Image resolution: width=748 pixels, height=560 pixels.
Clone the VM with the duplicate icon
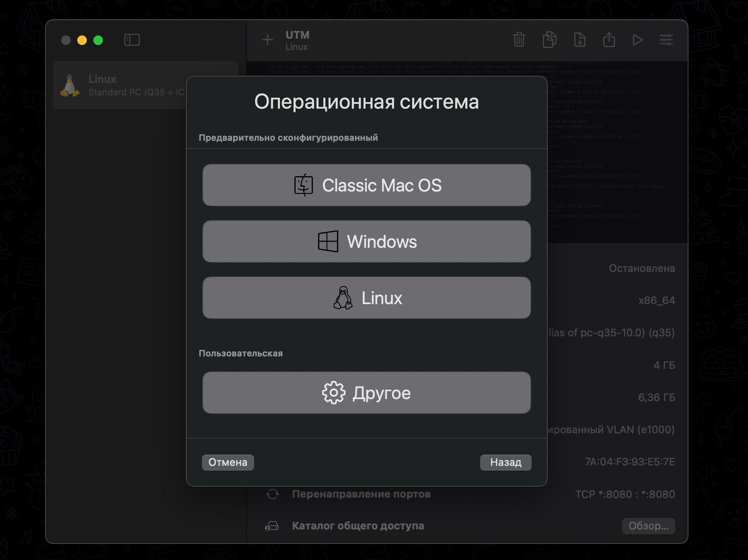[549, 40]
